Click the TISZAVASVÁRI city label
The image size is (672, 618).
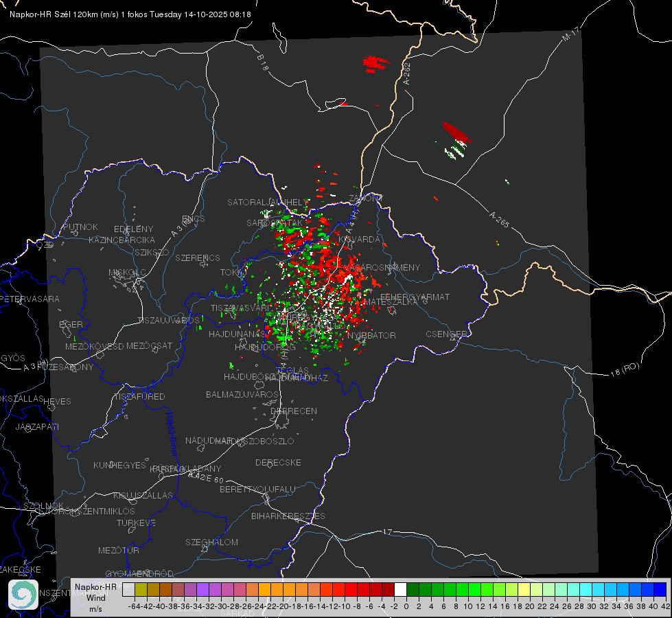click(240, 308)
